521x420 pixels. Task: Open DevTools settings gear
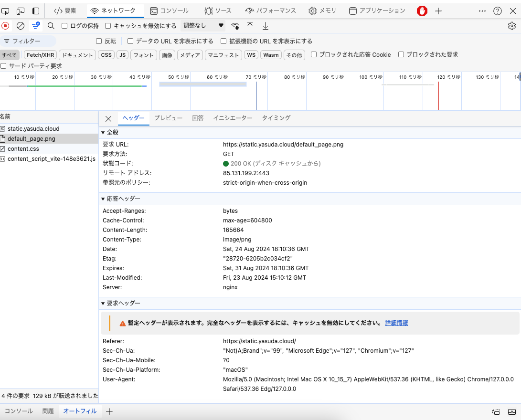512,26
